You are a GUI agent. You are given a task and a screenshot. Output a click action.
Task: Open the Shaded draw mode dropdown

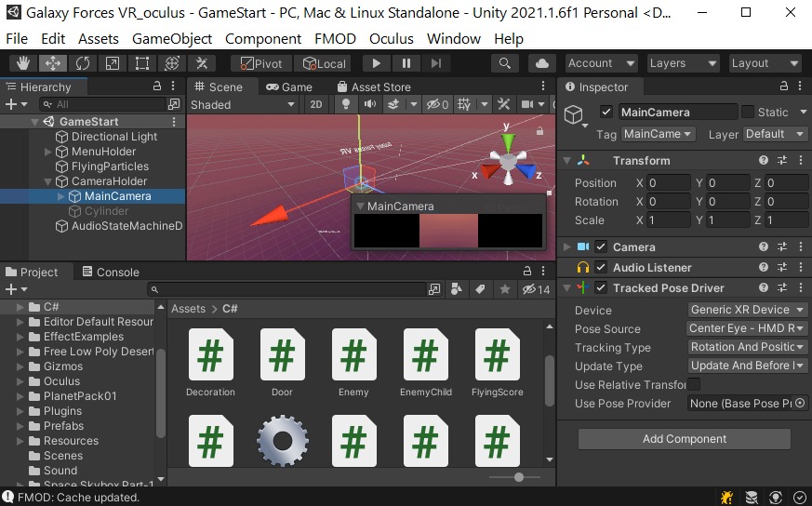coord(243,104)
